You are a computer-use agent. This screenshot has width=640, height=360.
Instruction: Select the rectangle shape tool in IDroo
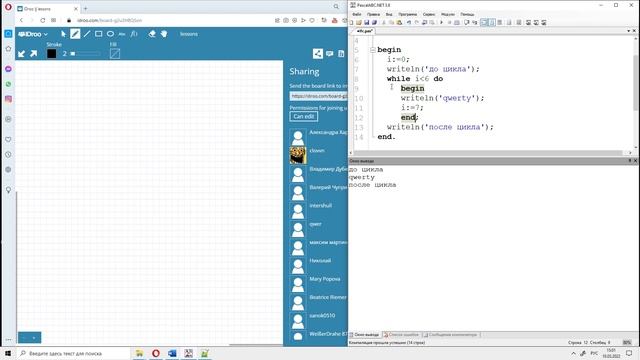[98, 34]
